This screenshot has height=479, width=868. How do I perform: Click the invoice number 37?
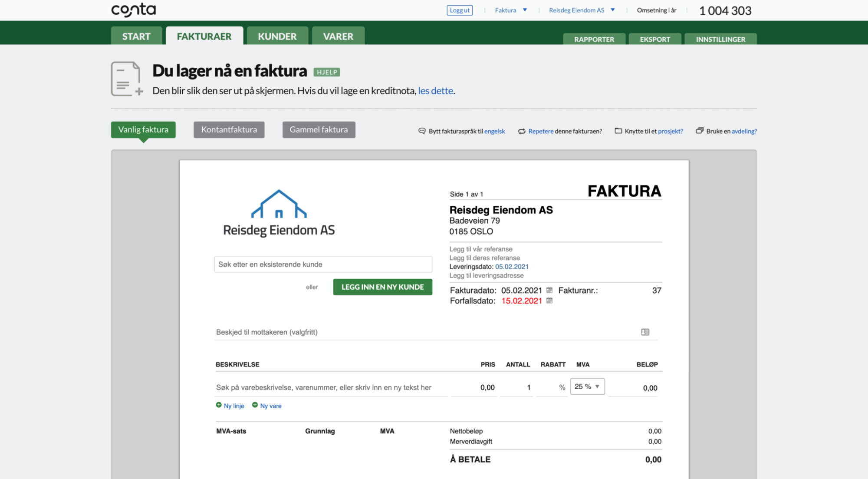pos(657,291)
